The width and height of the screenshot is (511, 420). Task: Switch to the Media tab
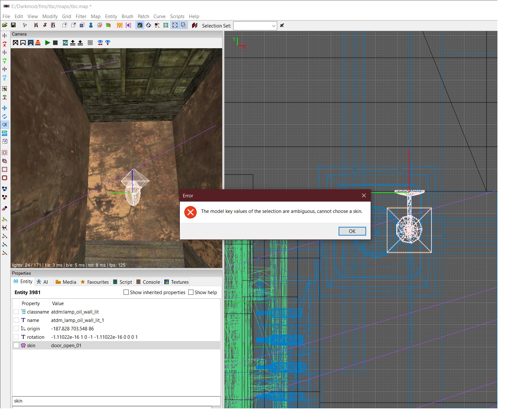(66, 282)
